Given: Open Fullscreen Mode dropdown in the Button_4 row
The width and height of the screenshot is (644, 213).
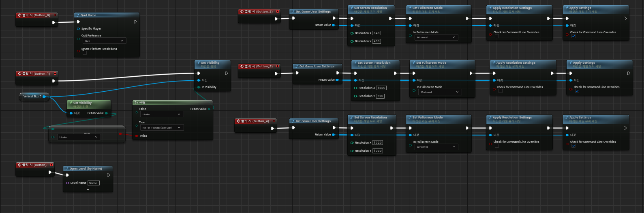Looking at the screenshot, I should pos(436,147).
